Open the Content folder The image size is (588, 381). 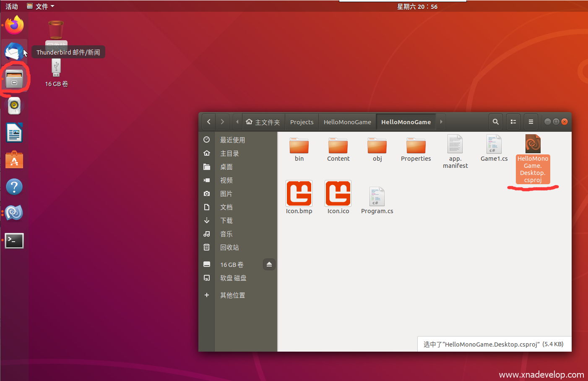pos(338,146)
